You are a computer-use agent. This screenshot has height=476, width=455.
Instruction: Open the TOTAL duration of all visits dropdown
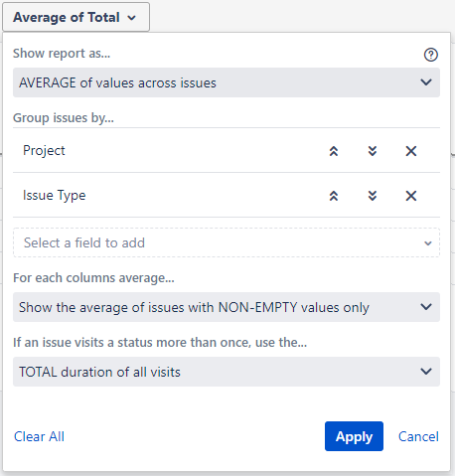[227, 372]
